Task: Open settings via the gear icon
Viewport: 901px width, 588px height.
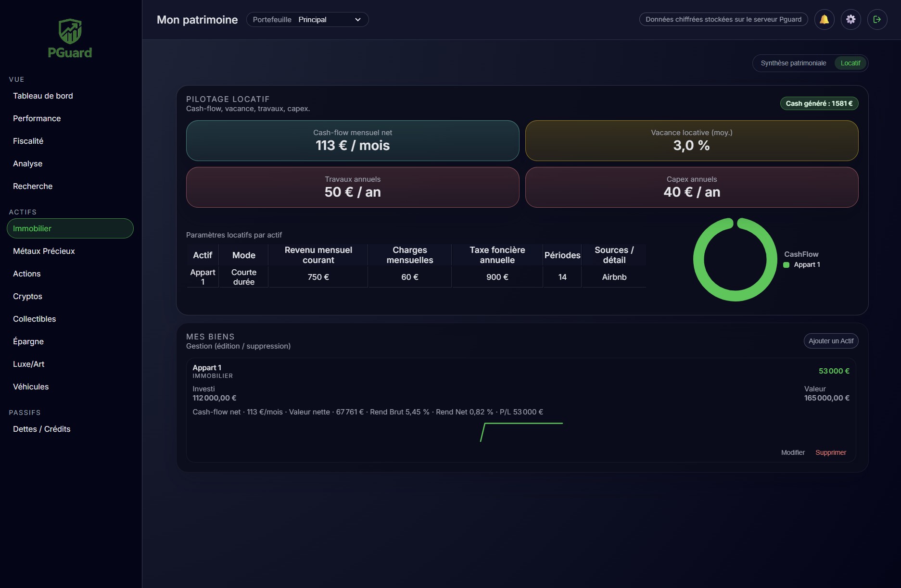Action: (850, 20)
